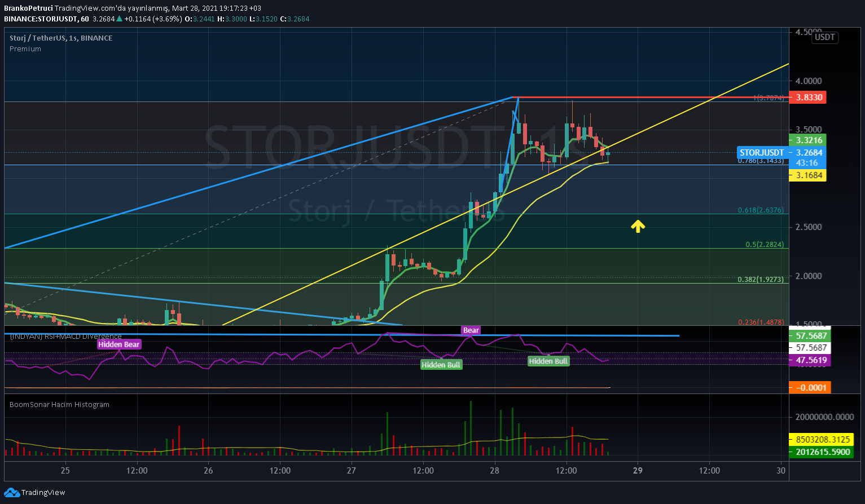
Task: Click the 26 date label on time axis
Action: pyautogui.click(x=208, y=471)
